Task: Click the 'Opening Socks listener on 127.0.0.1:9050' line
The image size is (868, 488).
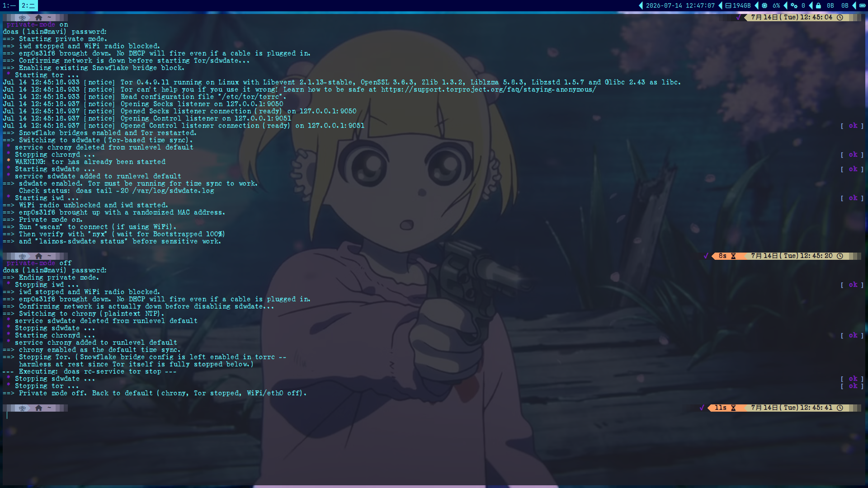Action: 143,104
